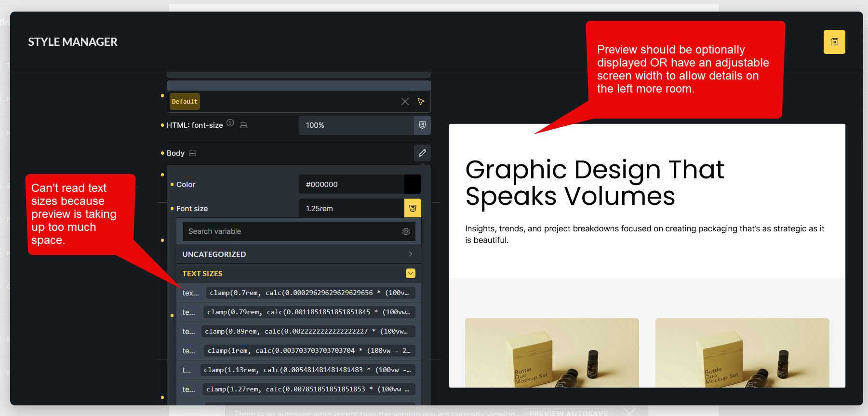Click the yellow save button in Style Manager header

(x=834, y=42)
